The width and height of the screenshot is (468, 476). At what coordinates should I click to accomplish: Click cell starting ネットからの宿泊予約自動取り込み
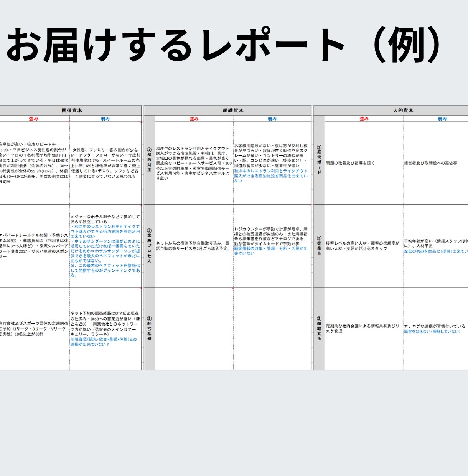click(x=194, y=246)
